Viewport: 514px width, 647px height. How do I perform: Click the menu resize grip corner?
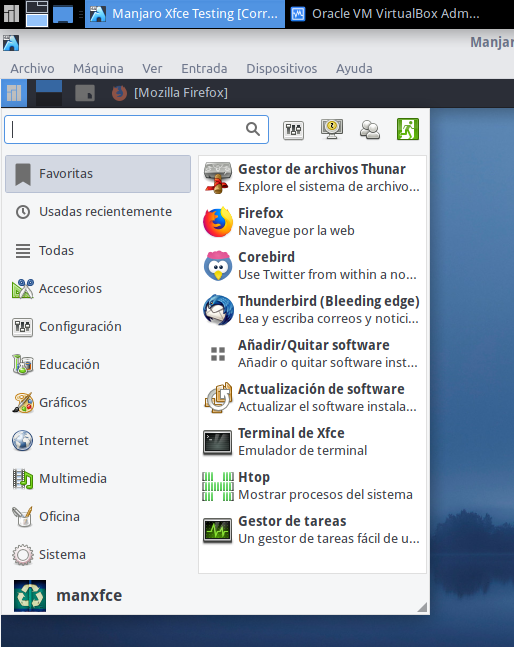[422, 607]
